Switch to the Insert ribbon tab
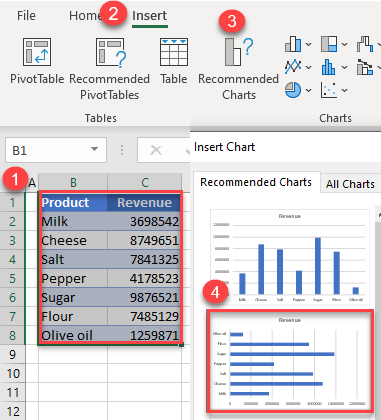 click(x=150, y=16)
